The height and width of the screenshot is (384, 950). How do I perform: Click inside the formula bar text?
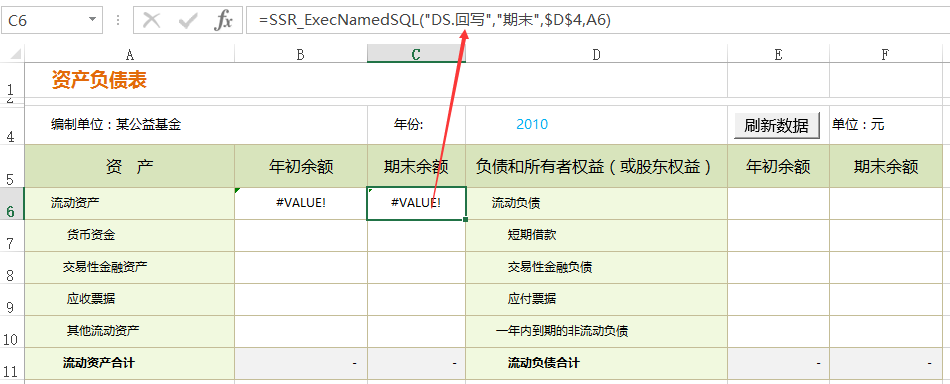pyautogui.click(x=596, y=20)
